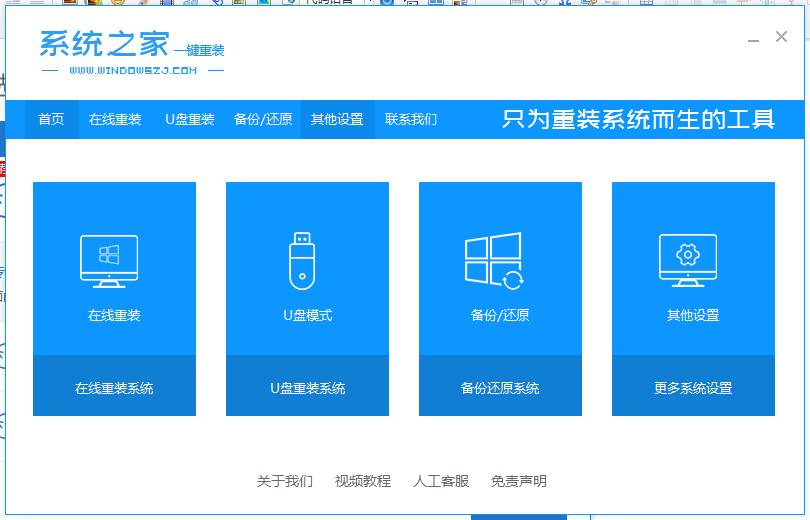Close the 系统之家 window

pyautogui.click(x=781, y=37)
